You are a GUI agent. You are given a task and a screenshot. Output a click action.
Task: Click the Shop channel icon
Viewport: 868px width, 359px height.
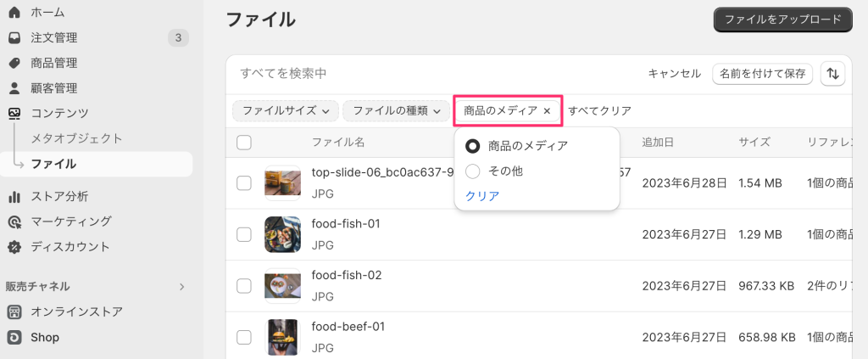(14, 337)
